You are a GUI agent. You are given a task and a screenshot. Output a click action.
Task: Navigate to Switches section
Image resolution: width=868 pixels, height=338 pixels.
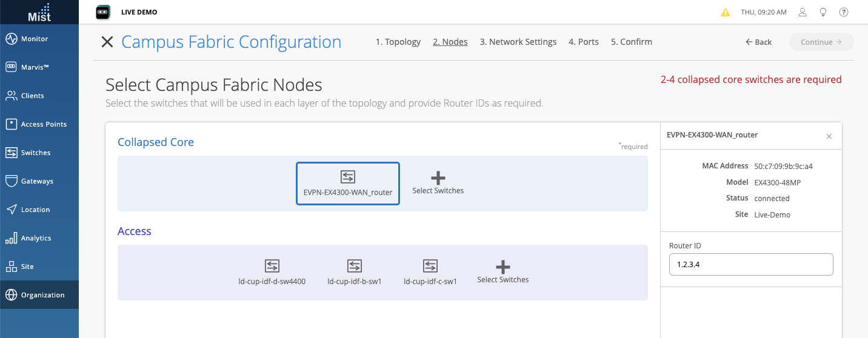coord(36,153)
